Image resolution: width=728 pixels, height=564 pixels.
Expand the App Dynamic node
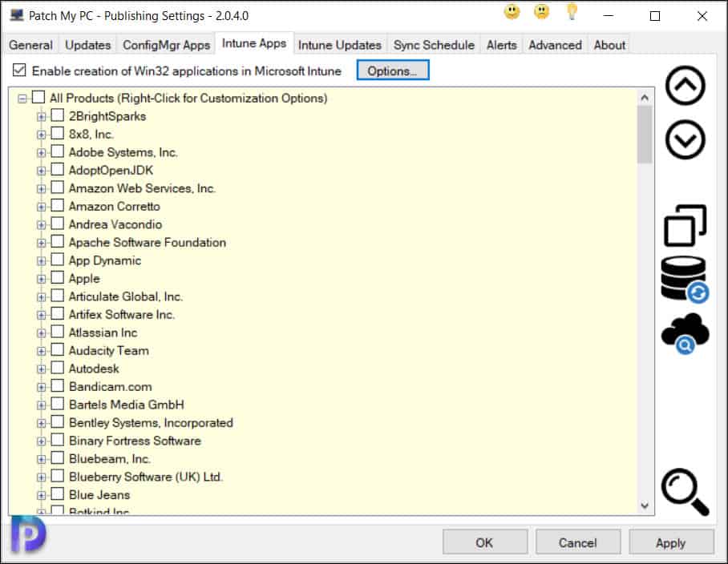(42, 261)
